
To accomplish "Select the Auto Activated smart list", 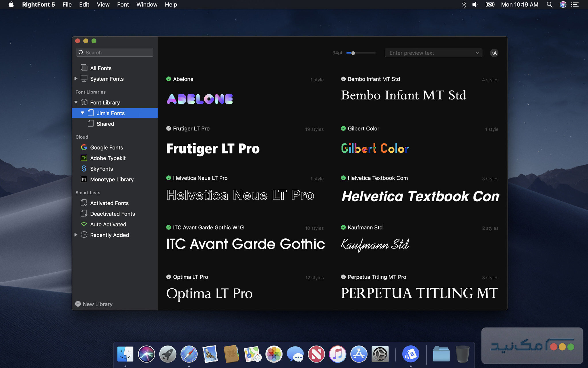I will click(x=108, y=224).
